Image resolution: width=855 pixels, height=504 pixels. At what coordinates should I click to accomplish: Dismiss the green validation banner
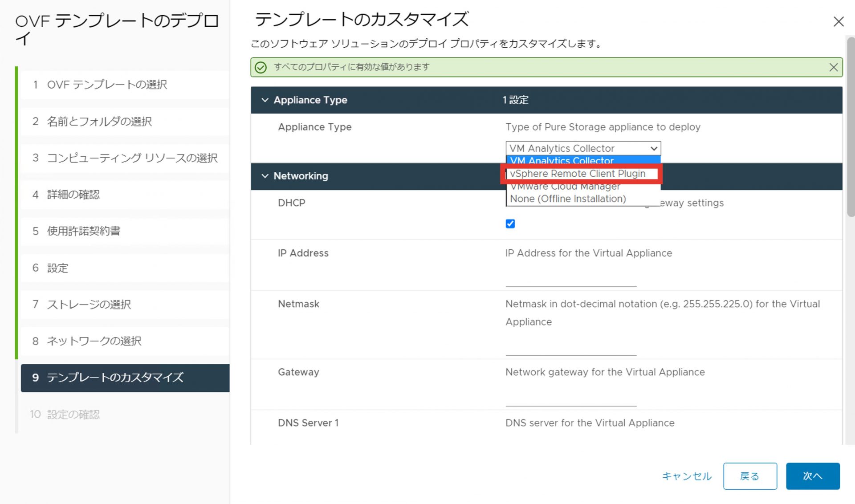point(833,67)
